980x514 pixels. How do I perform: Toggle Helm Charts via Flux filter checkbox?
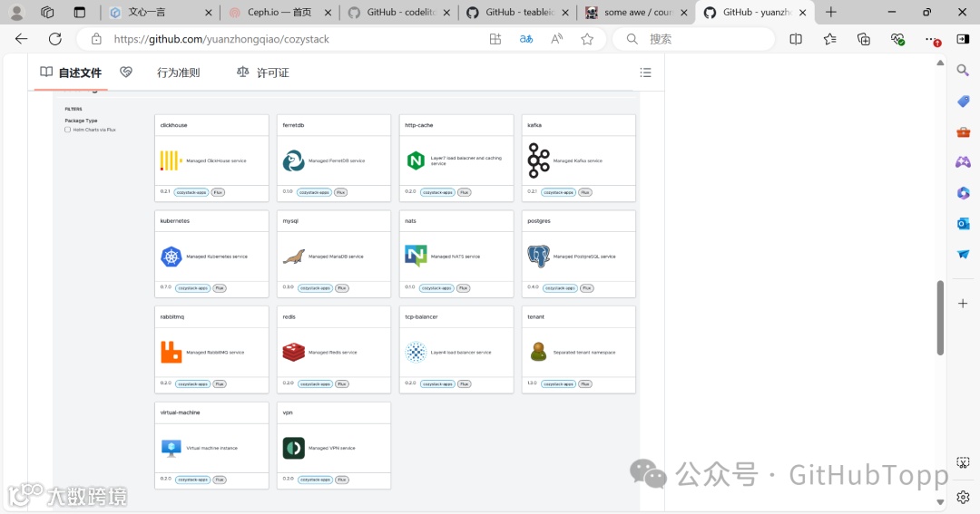coord(67,130)
